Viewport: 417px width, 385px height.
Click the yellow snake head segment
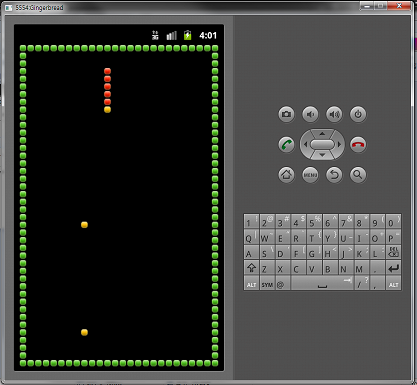[107, 110]
